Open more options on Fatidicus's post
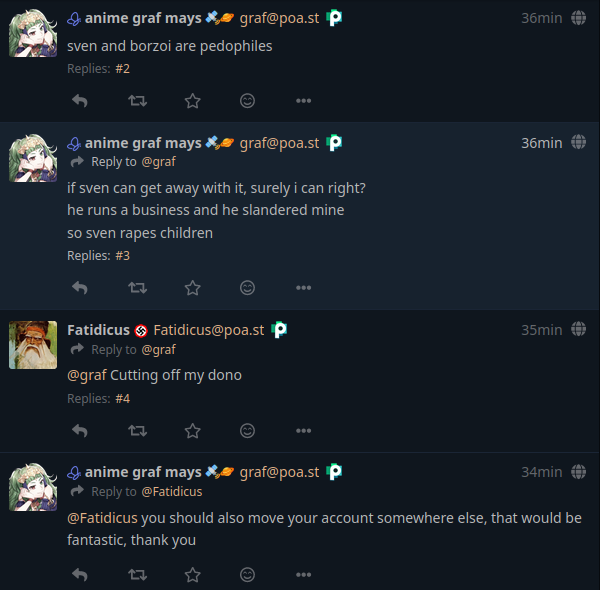This screenshot has height=590, width=600. tap(304, 430)
